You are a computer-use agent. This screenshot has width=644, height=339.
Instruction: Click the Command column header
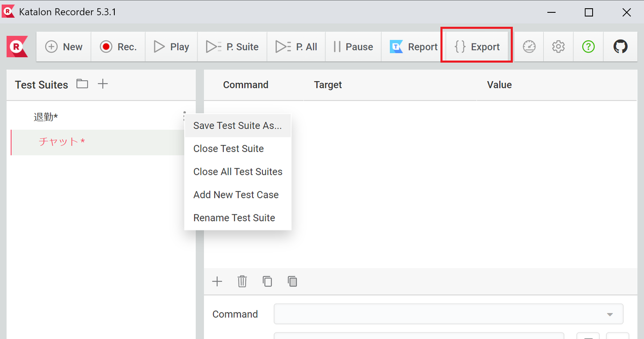point(246,85)
